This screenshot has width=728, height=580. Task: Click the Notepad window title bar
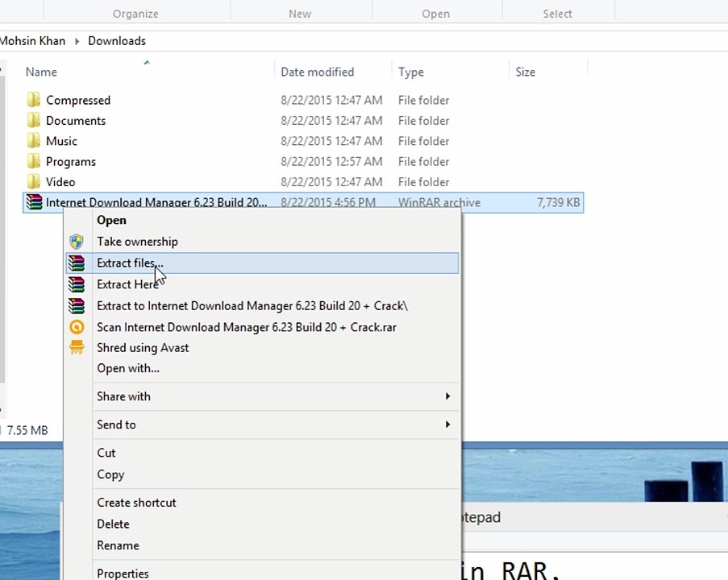(595, 517)
